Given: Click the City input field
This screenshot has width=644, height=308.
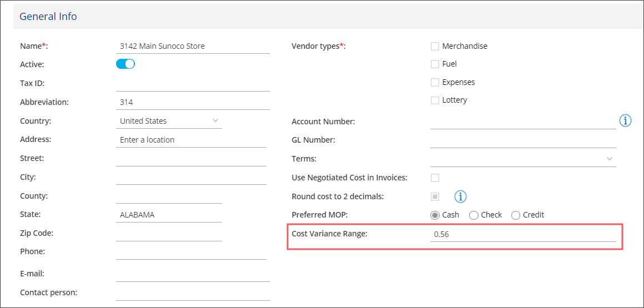Looking at the screenshot, I should 192,178.
